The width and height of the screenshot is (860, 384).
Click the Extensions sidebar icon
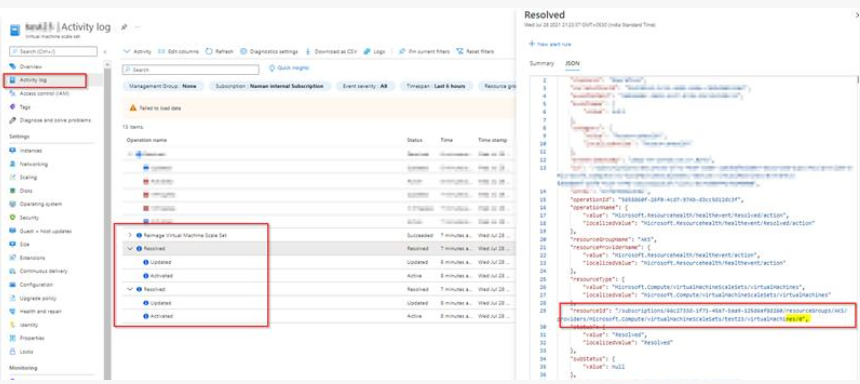coord(13,258)
